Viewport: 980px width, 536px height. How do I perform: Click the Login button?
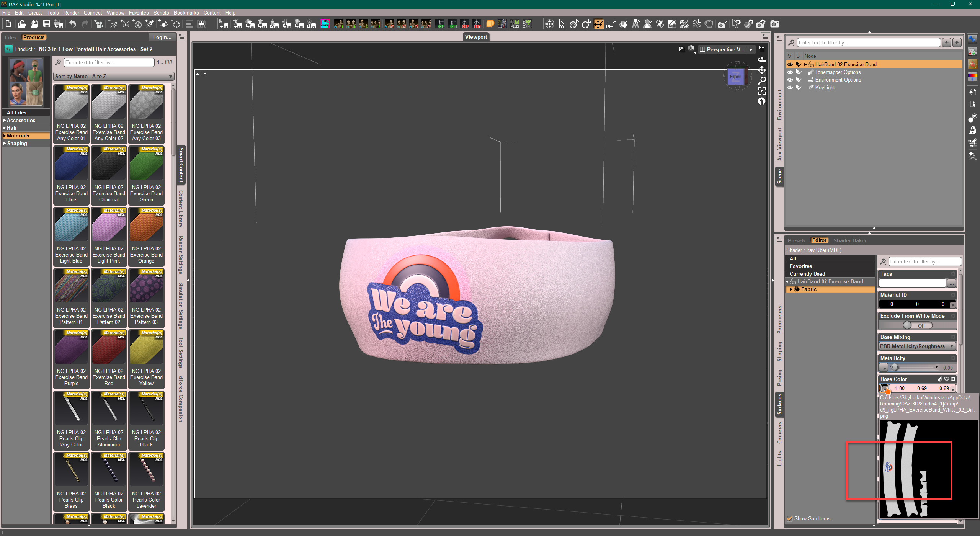(162, 37)
